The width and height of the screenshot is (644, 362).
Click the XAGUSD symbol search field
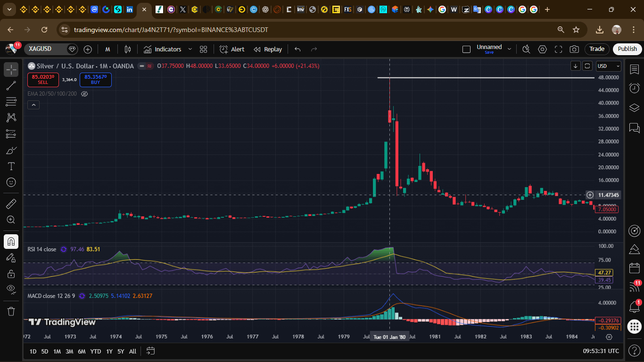pos(51,49)
